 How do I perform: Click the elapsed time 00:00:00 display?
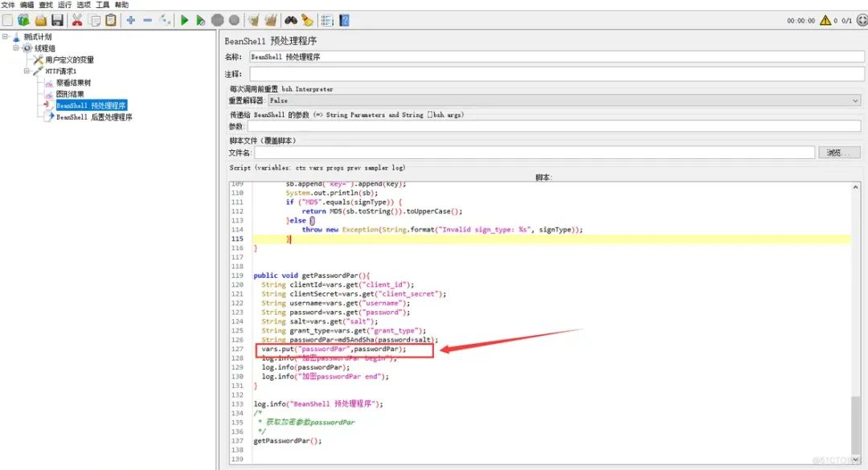801,20
